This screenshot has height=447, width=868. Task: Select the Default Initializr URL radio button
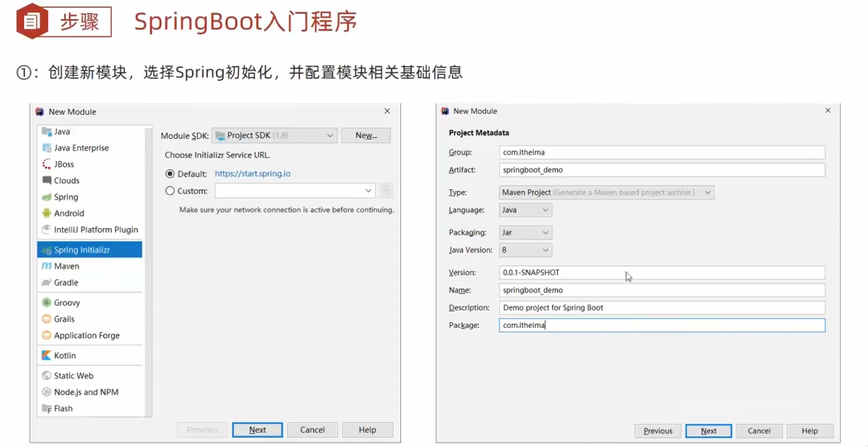pos(170,174)
